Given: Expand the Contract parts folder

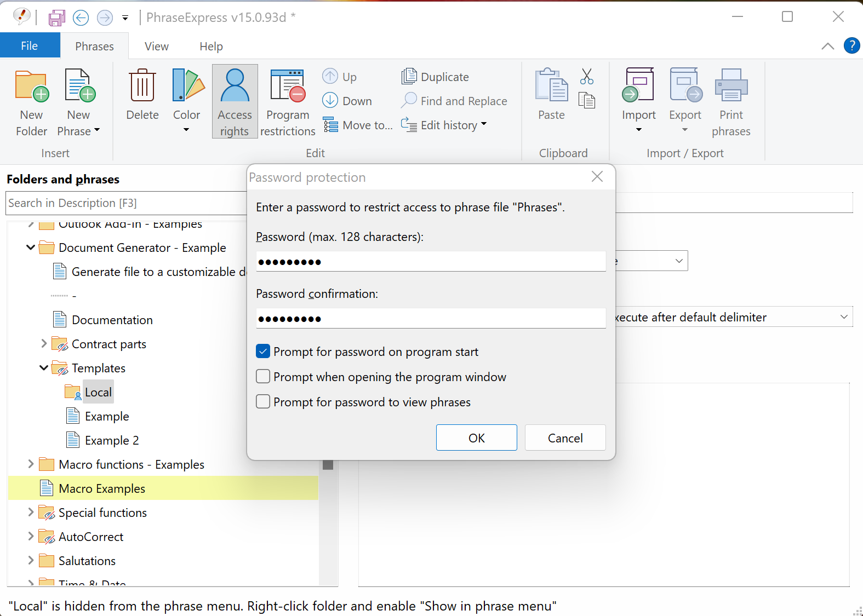Looking at the screenshot, I should point(44,344).
